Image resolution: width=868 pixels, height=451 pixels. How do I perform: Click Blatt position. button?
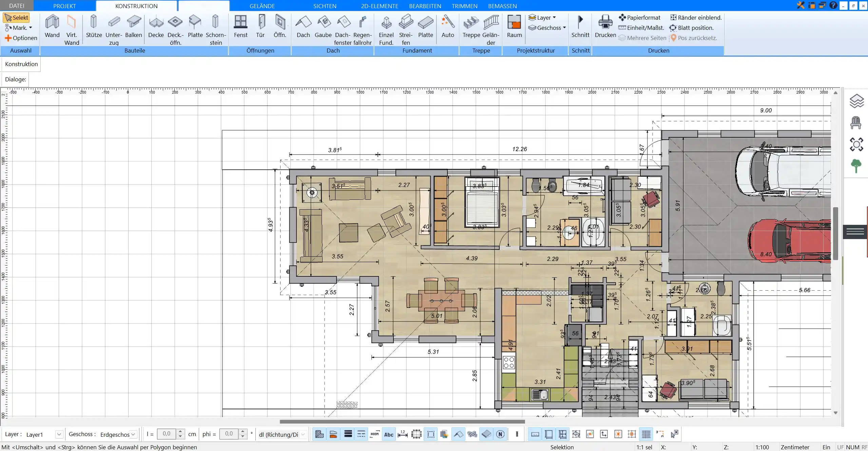pyautogui.click(x=691, y=28)
